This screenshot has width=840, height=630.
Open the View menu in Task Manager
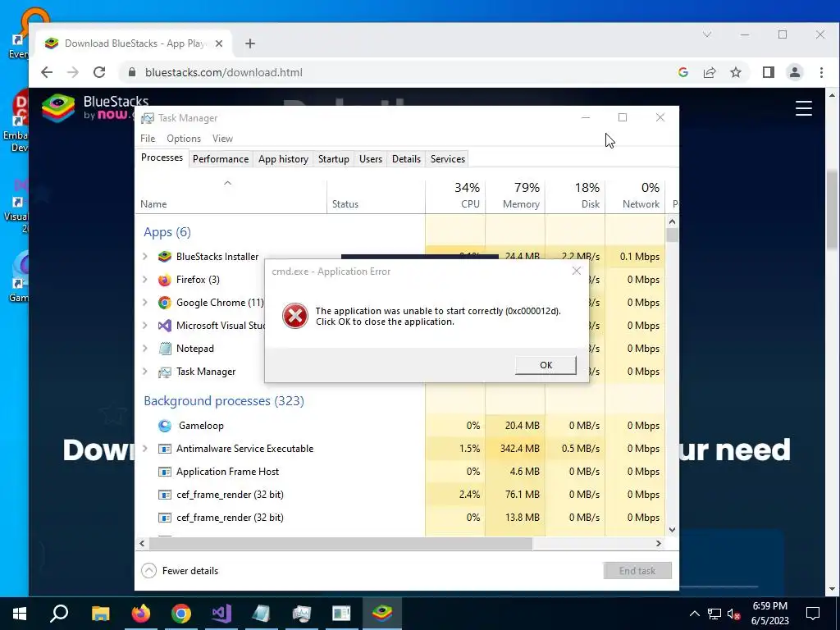click(222, 138)
